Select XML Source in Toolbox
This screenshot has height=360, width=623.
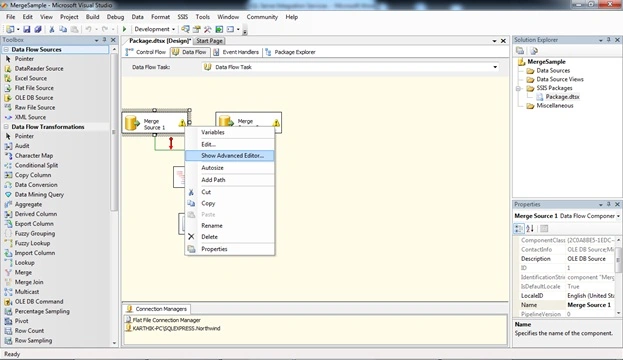tap(30, 117)
